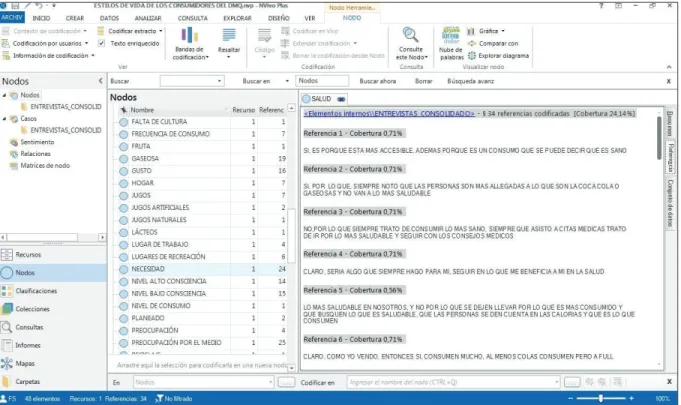Select Relaciones in the node tree
Viewport: 681px width, 405px height.
click(x=35, y=154)
